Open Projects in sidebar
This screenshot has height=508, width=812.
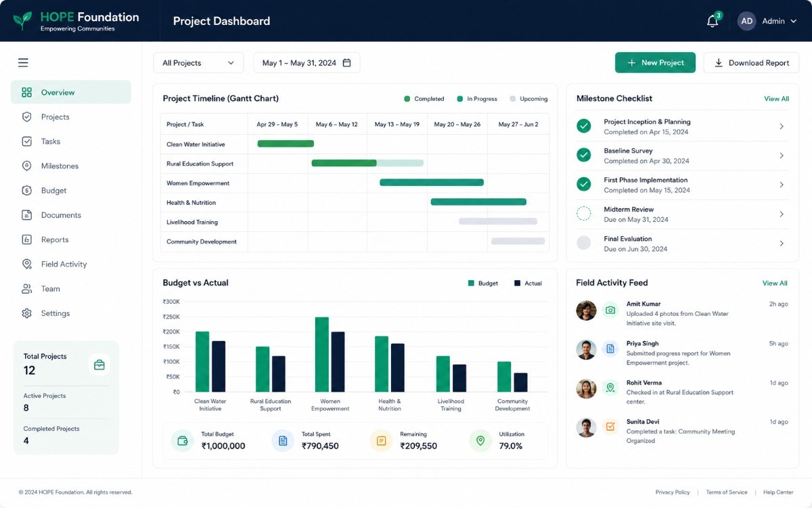[x=71, y=117]
